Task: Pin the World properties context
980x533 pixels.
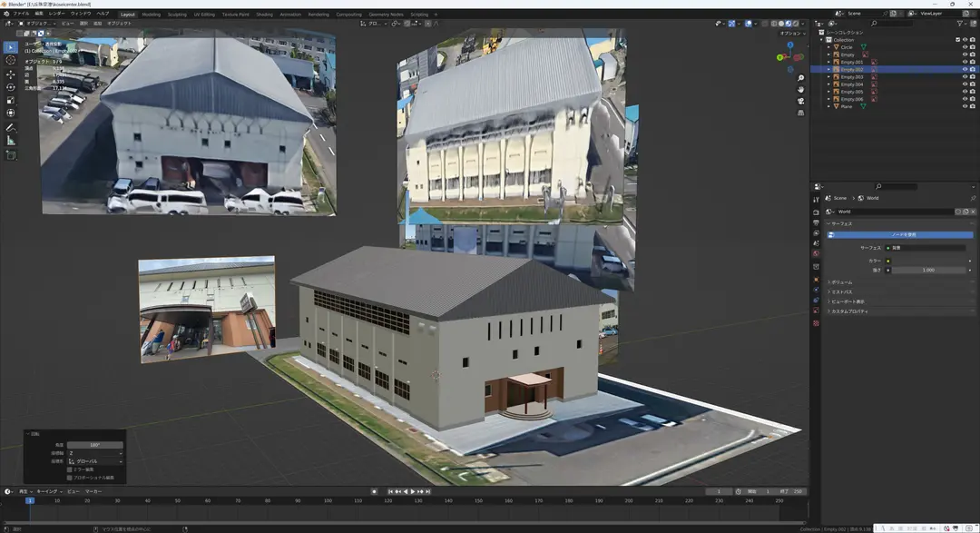Action: pos(973,198)
